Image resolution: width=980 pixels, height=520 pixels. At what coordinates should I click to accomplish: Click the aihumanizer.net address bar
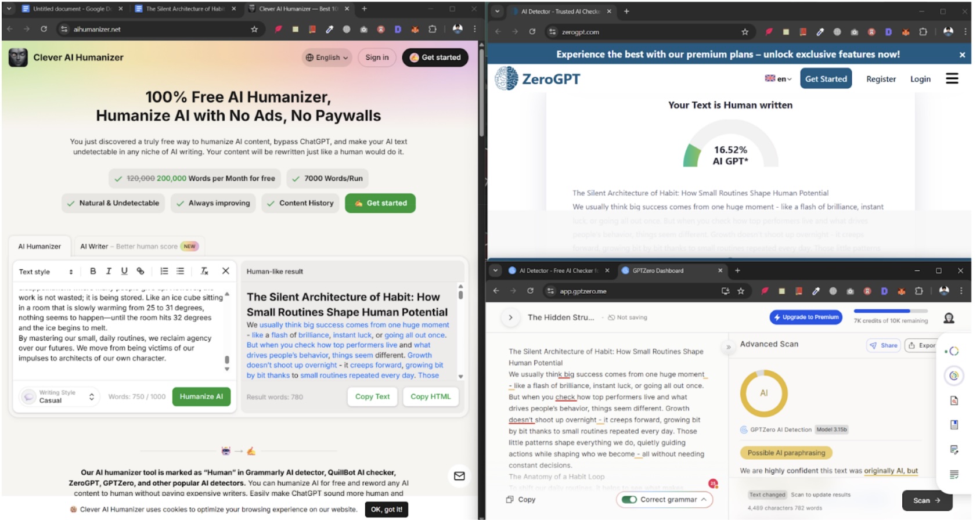pos(160,29)
